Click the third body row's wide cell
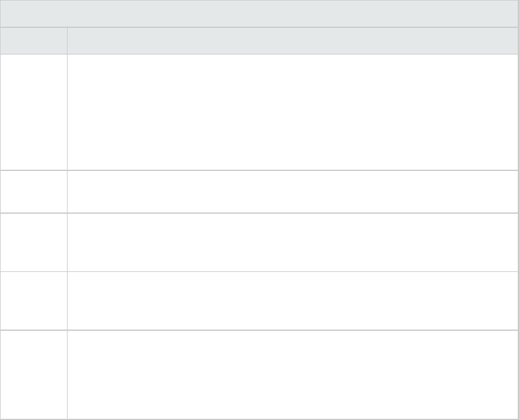Image resolution: width=519 pixels, height=420 pixels. (292, 242)
